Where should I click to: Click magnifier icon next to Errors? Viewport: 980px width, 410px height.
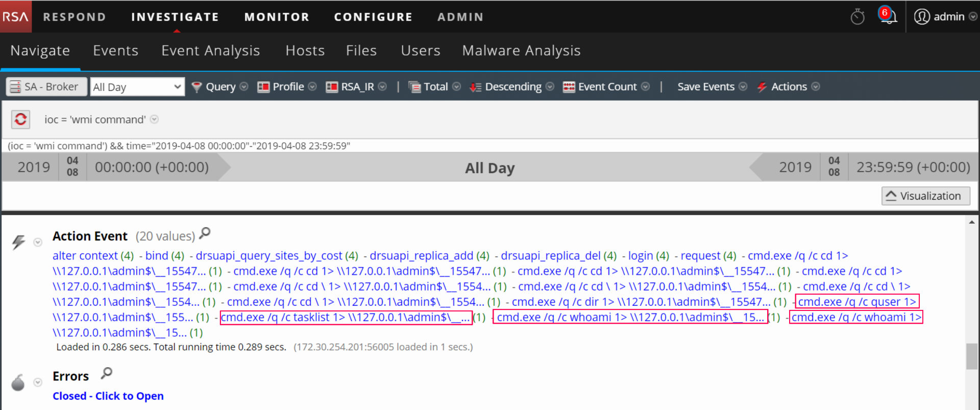tap(106, 373)
